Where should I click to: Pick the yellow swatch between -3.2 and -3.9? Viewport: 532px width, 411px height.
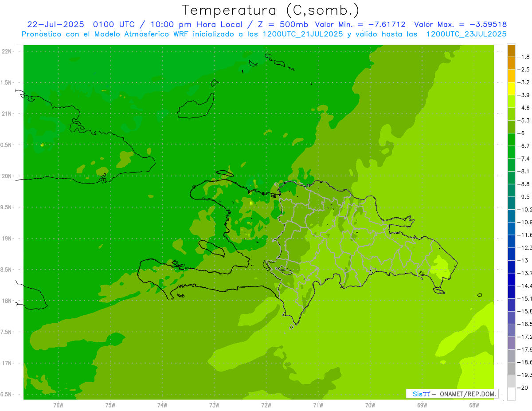[x=511, y=89]
